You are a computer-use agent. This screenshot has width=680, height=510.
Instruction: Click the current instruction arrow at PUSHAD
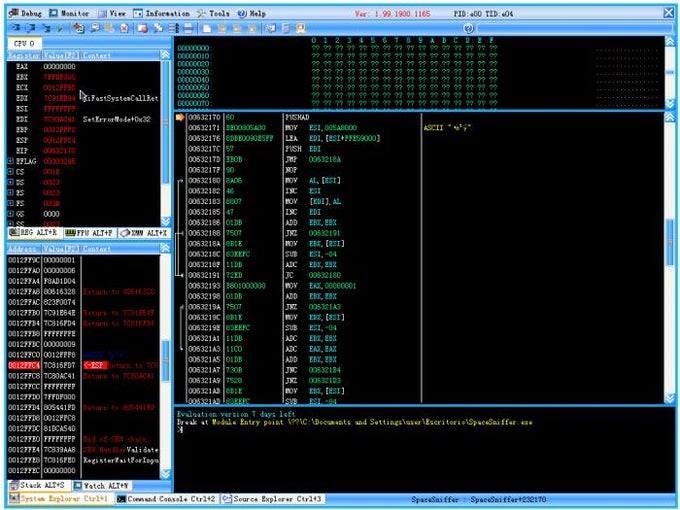coord(181,118)
